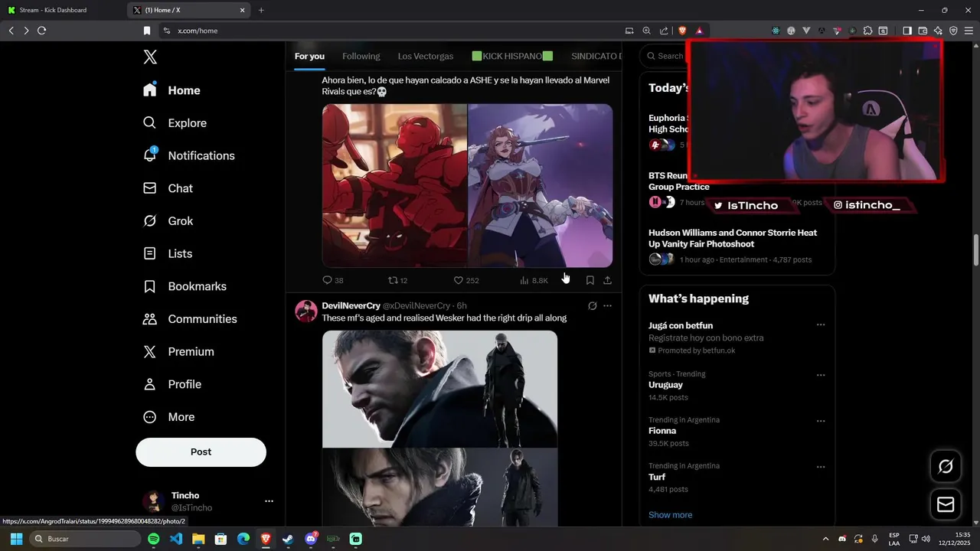Open DevilNeverCry's profile avatar
The width and height of the screenshot is (980, 551).
click(306, 311)
